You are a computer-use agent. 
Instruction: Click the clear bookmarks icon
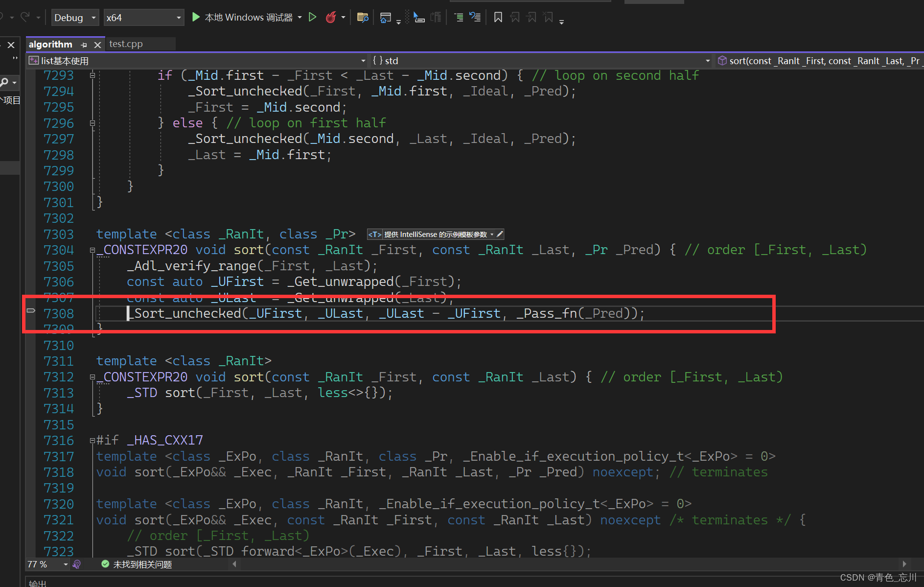[x=549, y=18]
